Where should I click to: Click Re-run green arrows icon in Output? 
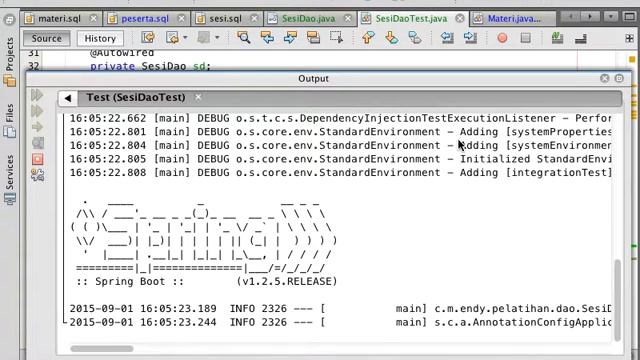click(37, 95)
